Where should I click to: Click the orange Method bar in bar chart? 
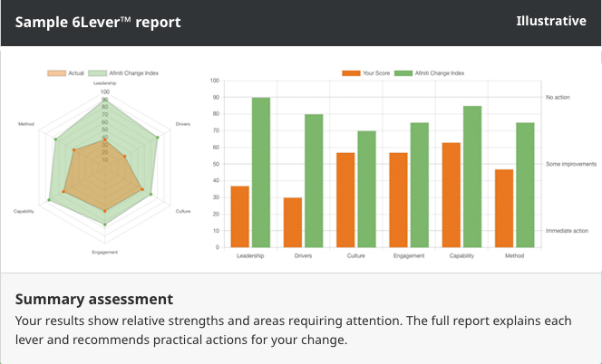click(x=504, y=208)
